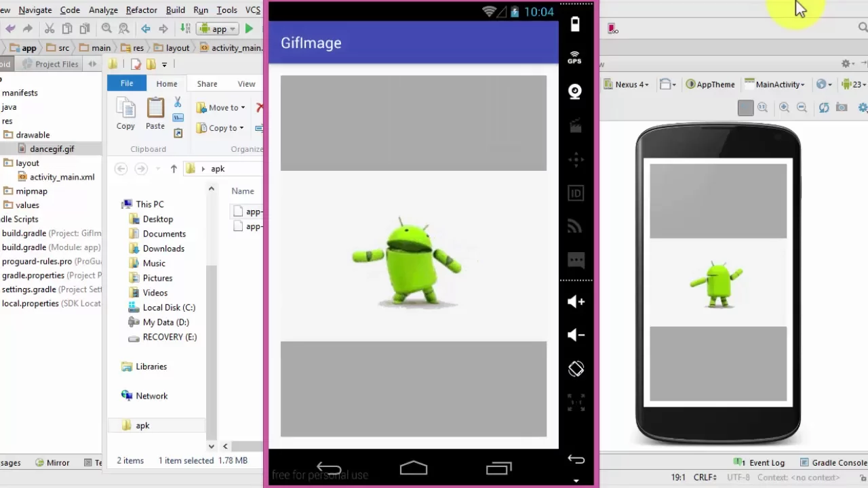868x488 pixels.
Task: Click the layout breadcrumb in navigation bar
Action: 172,47
